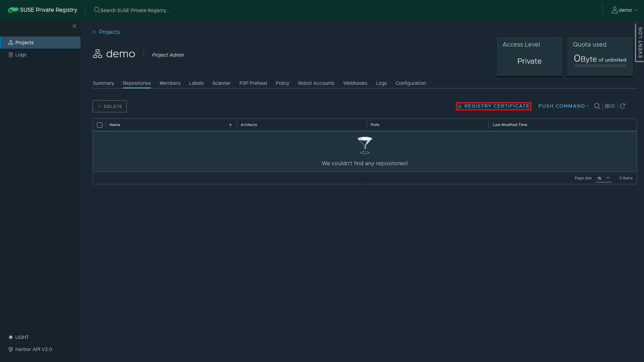Screen dimensions: 644x362
Task: Open Projects in the sidebar
Action: (40, 43)
